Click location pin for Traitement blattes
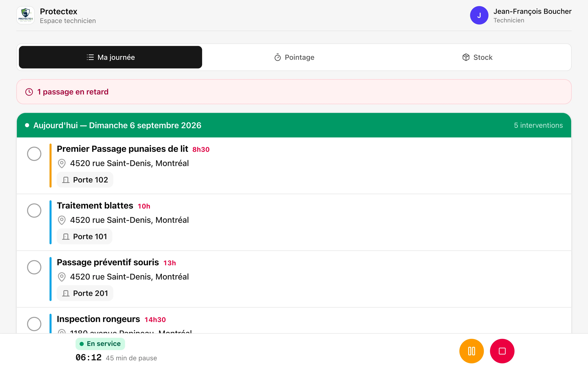The width and height of the screenshot is (588, 368). pyautogui.click(x=62, y=220)
